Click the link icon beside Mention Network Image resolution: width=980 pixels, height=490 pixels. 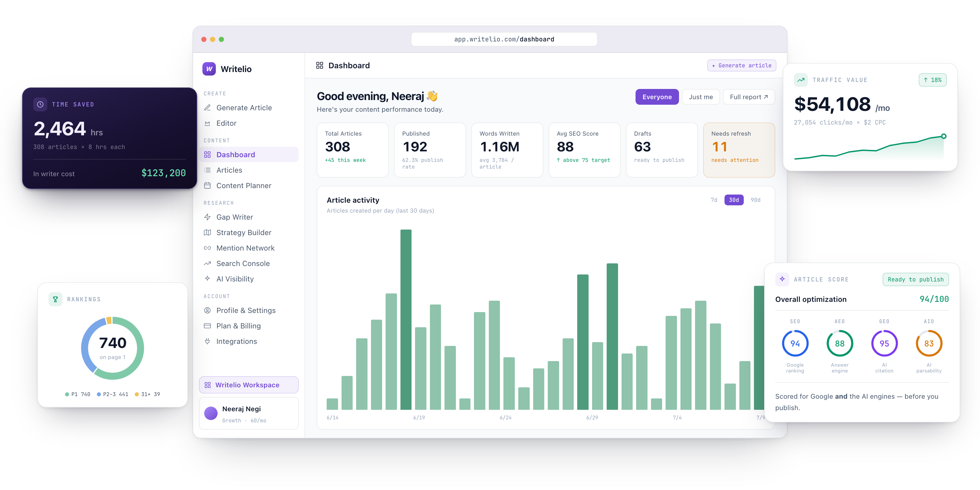207,248
